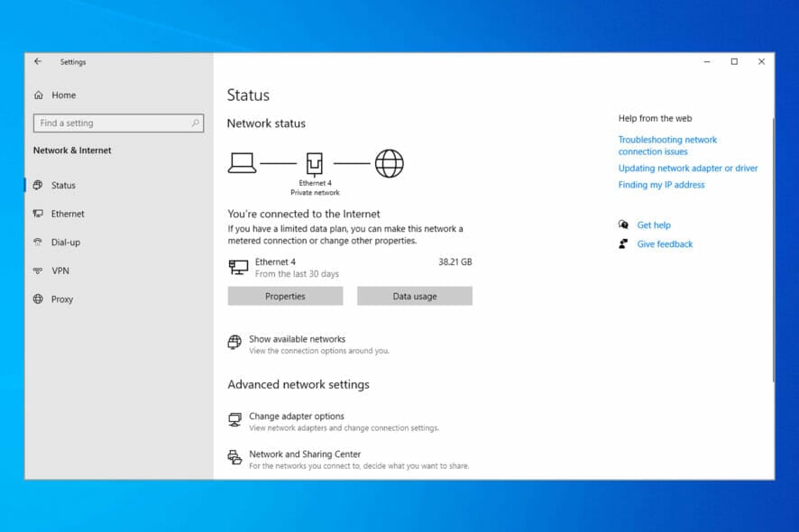
Task: Click the "You're connected to the Internet" text
Action: tap(304, 214)
